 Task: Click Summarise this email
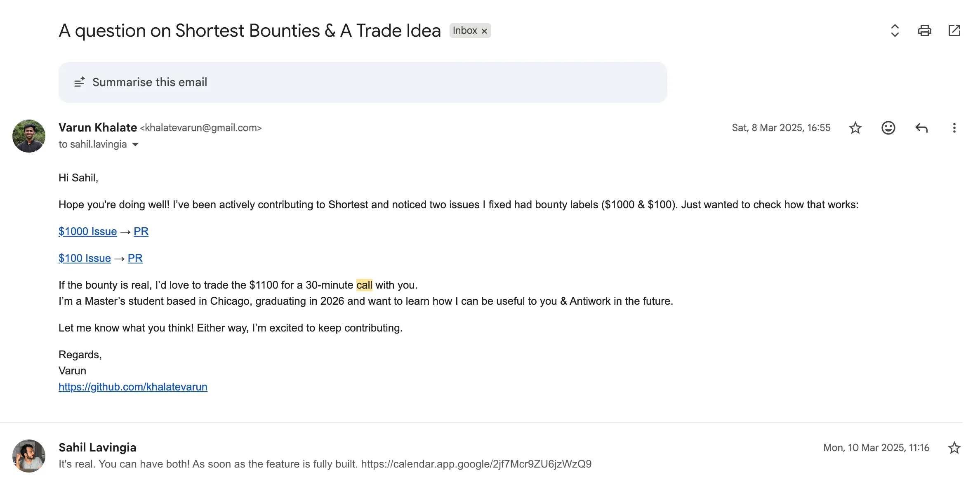click(x=150, y=82)
